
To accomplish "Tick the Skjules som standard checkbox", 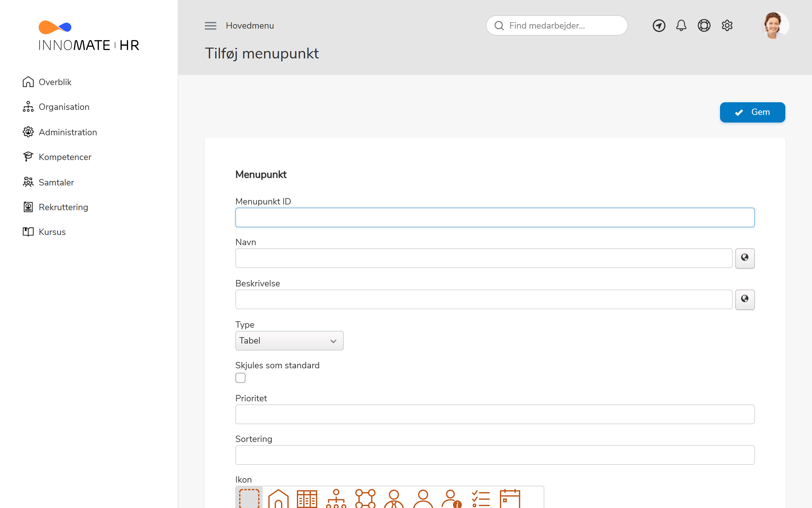I will pos(240,378).
